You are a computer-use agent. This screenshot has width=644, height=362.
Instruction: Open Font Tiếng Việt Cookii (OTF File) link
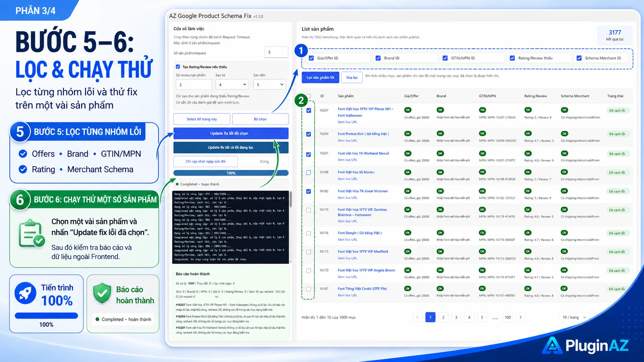click(x=362, y=289)
